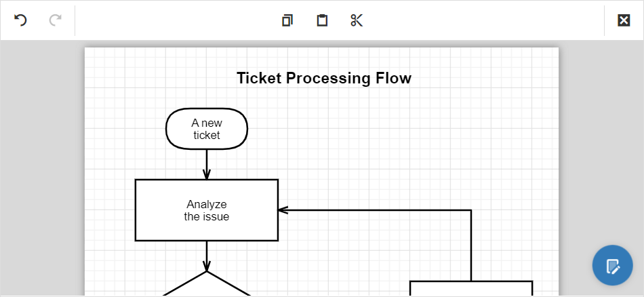Image resolution: width=644 pixels, height=297 pixels.
Task: Select connector between 'A new ticket' and 'Analyze'
Action: [x=207, y=163]
